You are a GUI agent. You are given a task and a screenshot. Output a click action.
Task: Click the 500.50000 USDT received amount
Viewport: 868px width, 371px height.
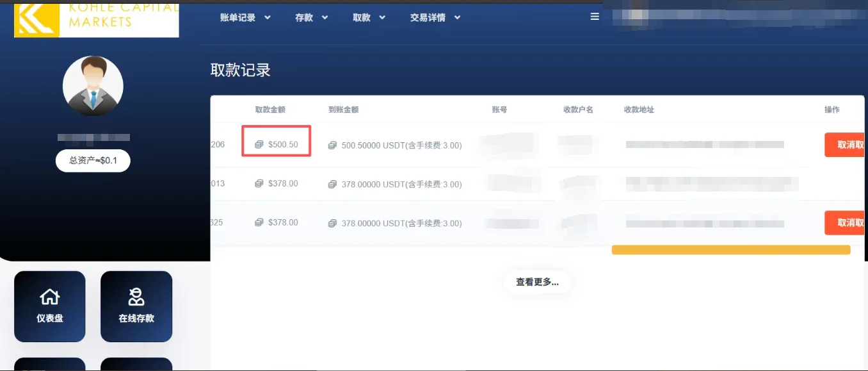[x=401, y=145]
